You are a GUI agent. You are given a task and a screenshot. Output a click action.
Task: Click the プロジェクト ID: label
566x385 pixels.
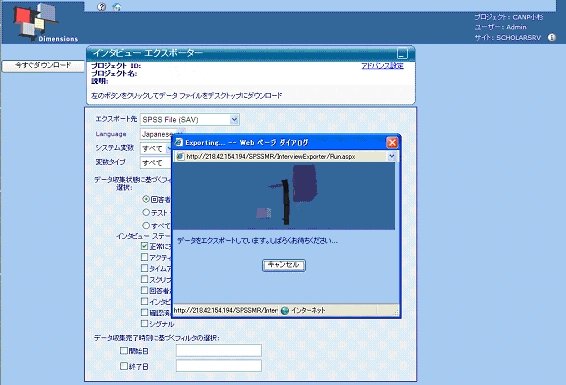click(x=116, y=66)
